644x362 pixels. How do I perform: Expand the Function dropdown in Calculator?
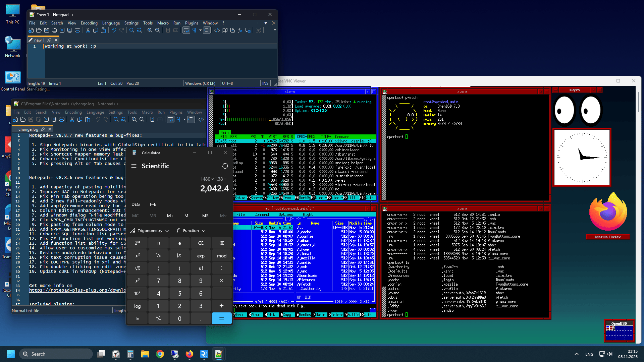[x=191, y=231]
